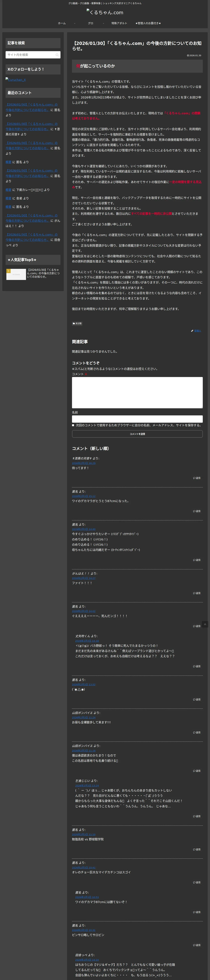The height and width of the screenshot is (980, 210).
Task: Click the scroll-to-top arrow button
Action: coord(205,624)
